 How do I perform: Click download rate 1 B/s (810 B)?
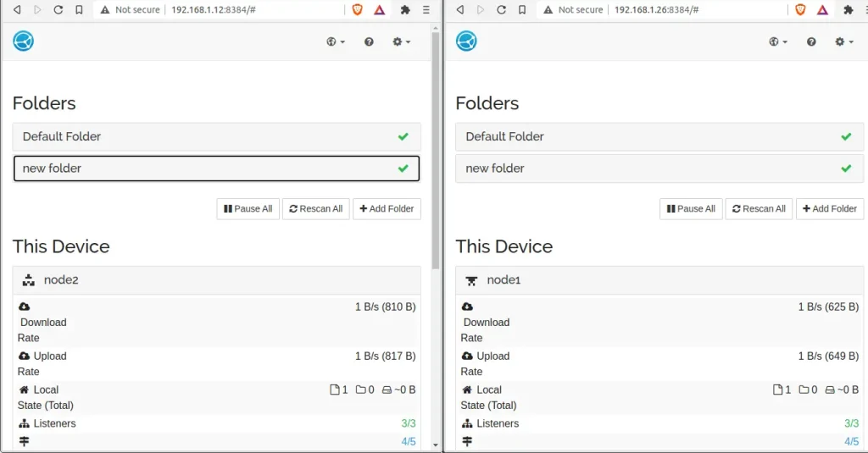386,307
